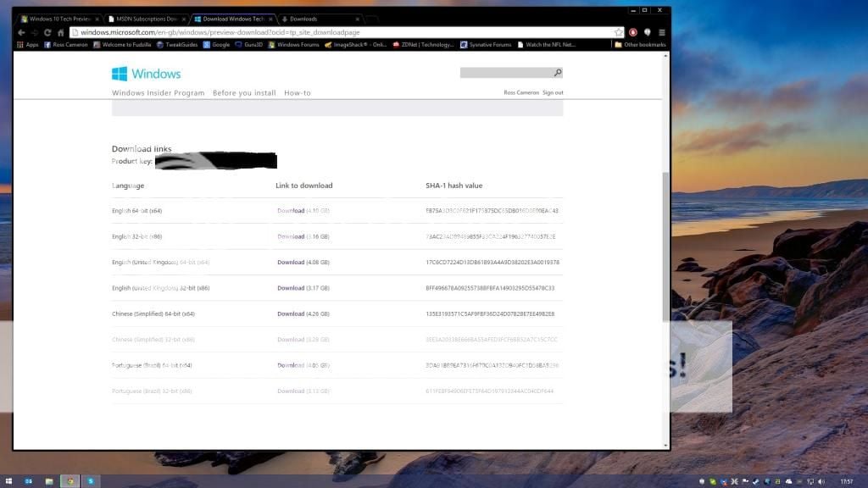Open the How-to menu item
868x488 pixels.
(x=298, y=93)
